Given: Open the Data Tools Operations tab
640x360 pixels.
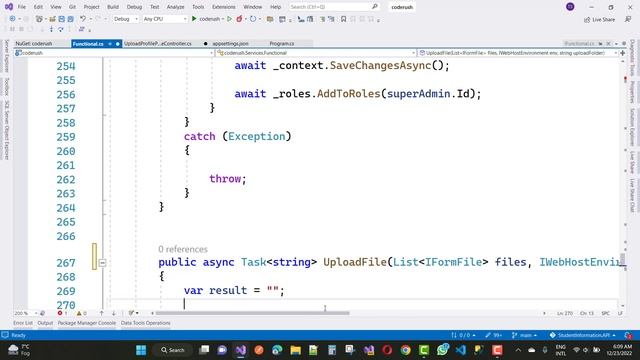Looking at the screenshot, I should click(x=145, y=323).
